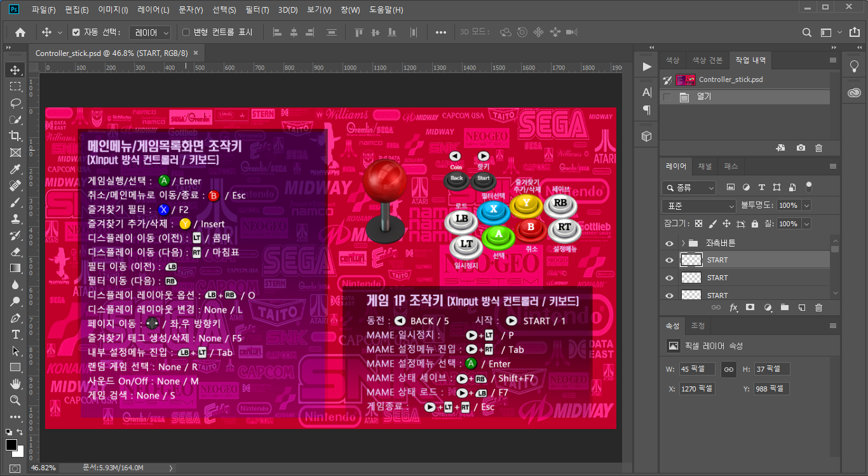Viewport: 868px width, 476px height.
Task: Toggle lock transparent pixels
Action: point(699,224)
